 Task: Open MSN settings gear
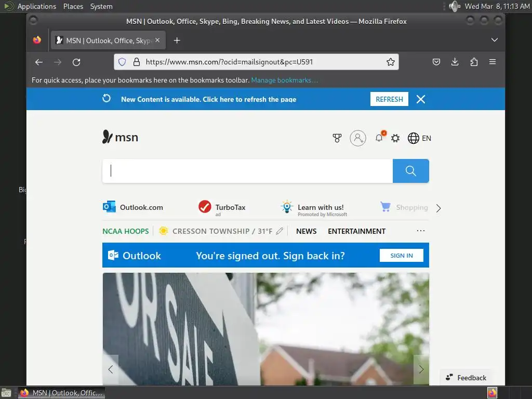coord(395,138)
